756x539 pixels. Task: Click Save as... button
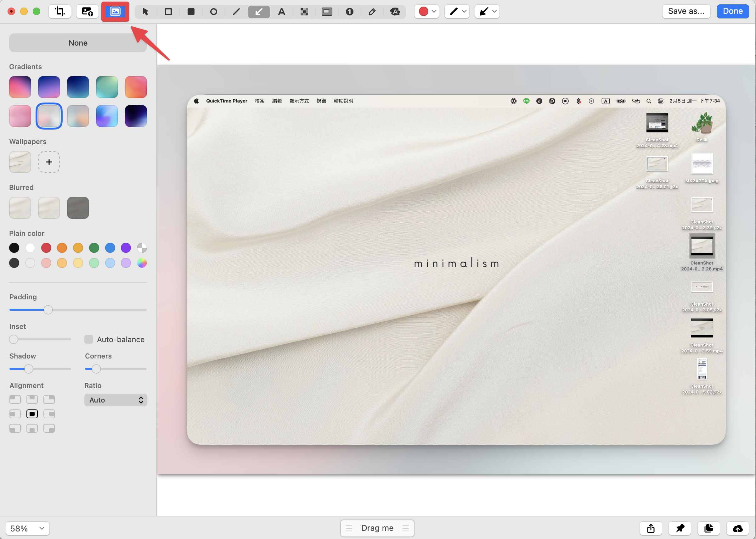coord(686,11)
